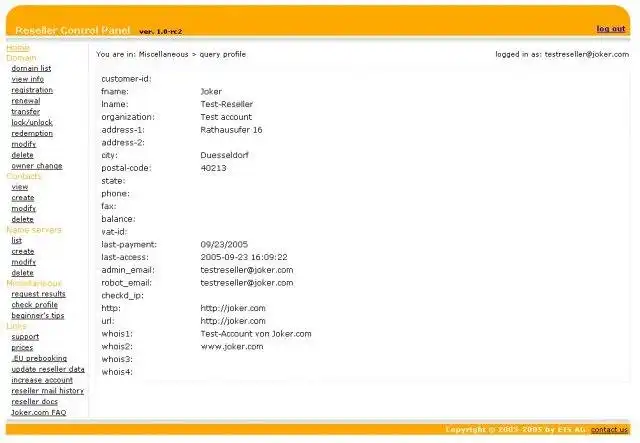Click the organization value Test account
The height and width of the screenshot is (443, 640).
(x=226, y=117)
